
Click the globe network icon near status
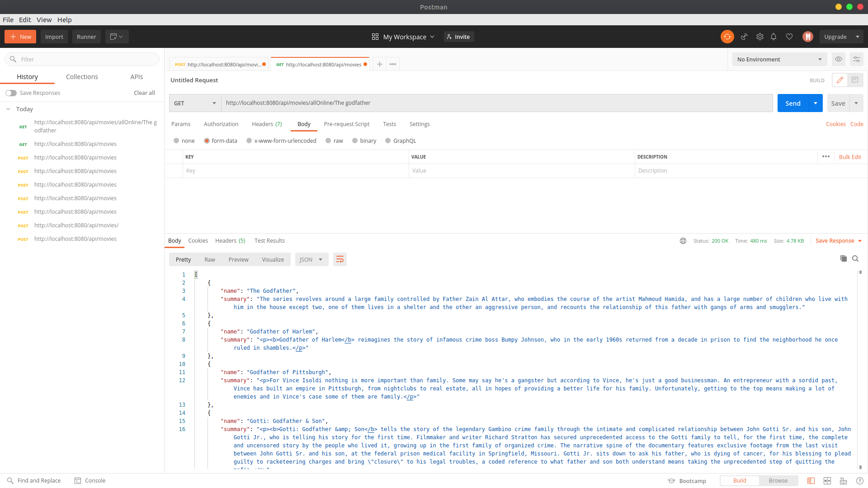(x=683, y=241)
